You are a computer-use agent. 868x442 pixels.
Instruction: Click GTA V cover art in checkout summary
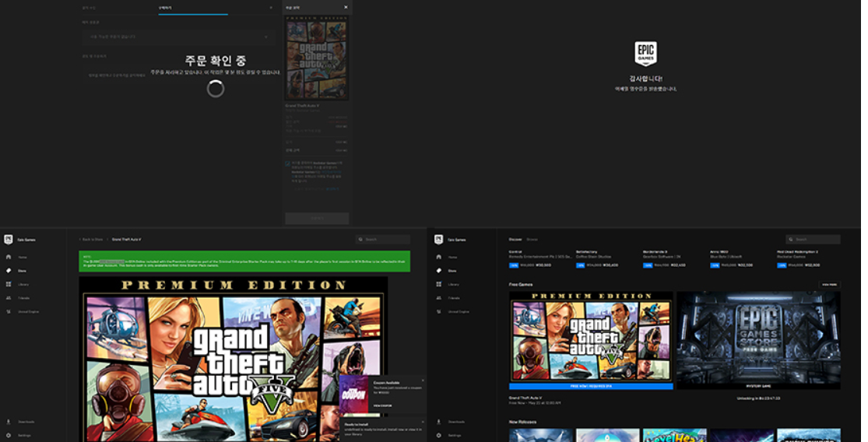(317, 58)
